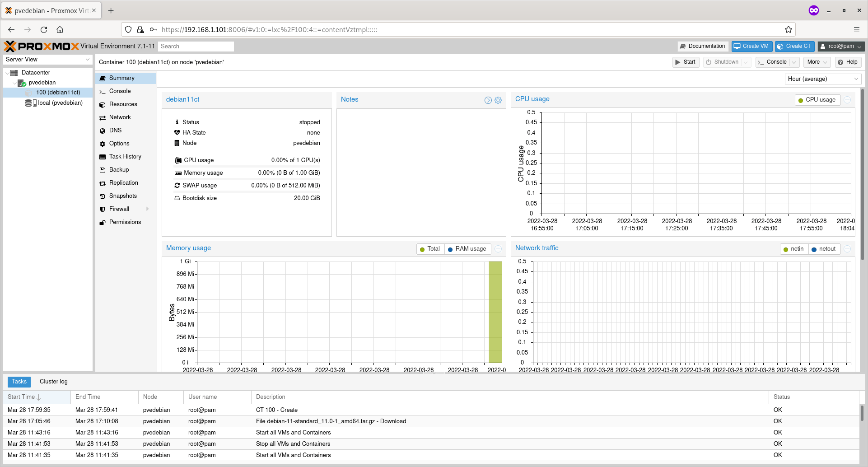Reload the browser page
868x467 pixels.
[x=44, y=29]
